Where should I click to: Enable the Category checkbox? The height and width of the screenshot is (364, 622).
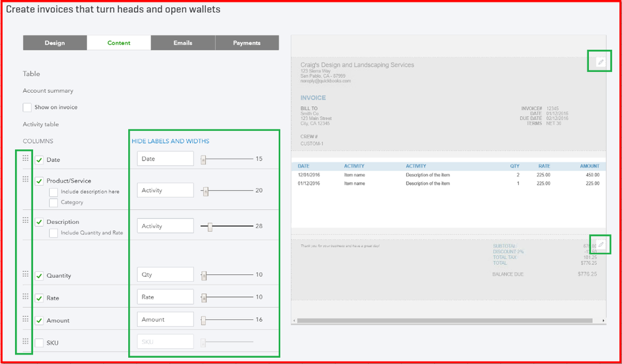(x=54, y=203)
